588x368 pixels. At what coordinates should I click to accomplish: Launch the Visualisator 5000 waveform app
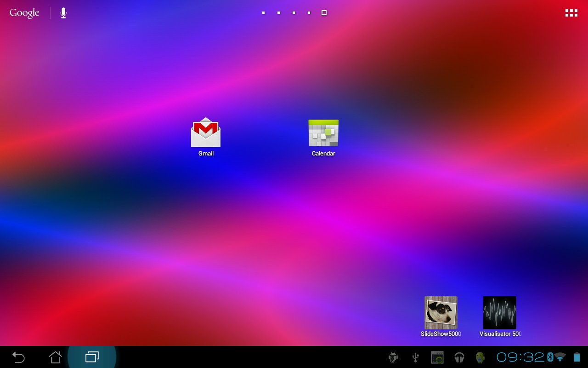pyautogui.click(x=500, y=316)
